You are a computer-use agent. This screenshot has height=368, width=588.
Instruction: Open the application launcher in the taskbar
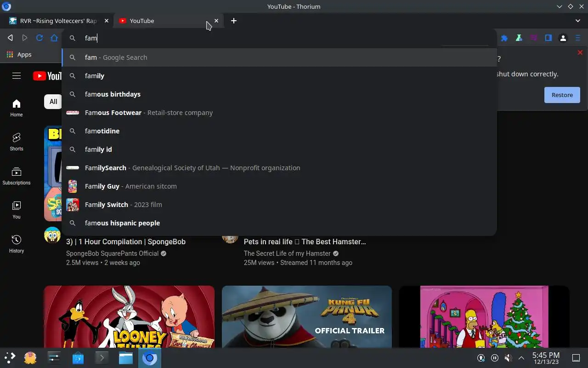10,358
